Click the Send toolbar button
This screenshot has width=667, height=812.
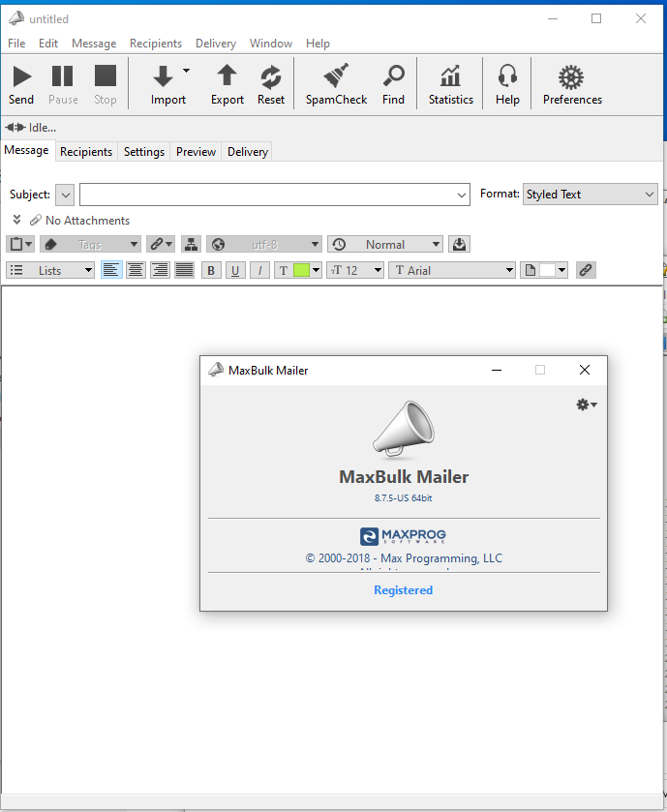pyautogui.click(x=21, y=84)
